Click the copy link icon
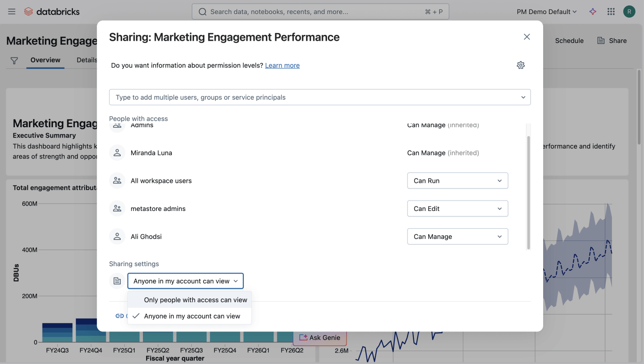644x364 pixels. (x=120, y=316)
